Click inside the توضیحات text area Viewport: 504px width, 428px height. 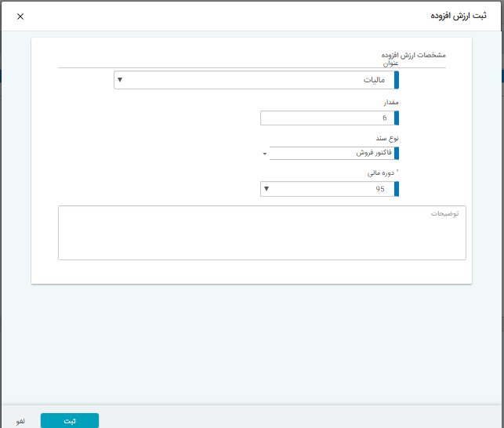pyautogui.click(x=262, y=233)
